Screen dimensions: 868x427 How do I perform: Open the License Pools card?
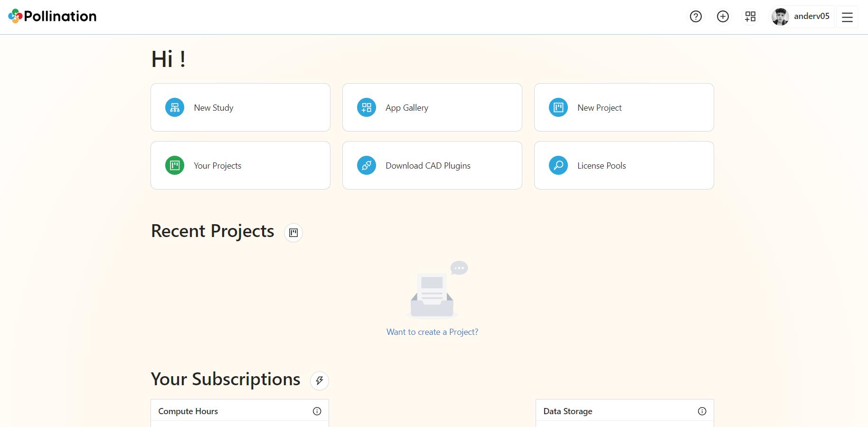(624, 165)
